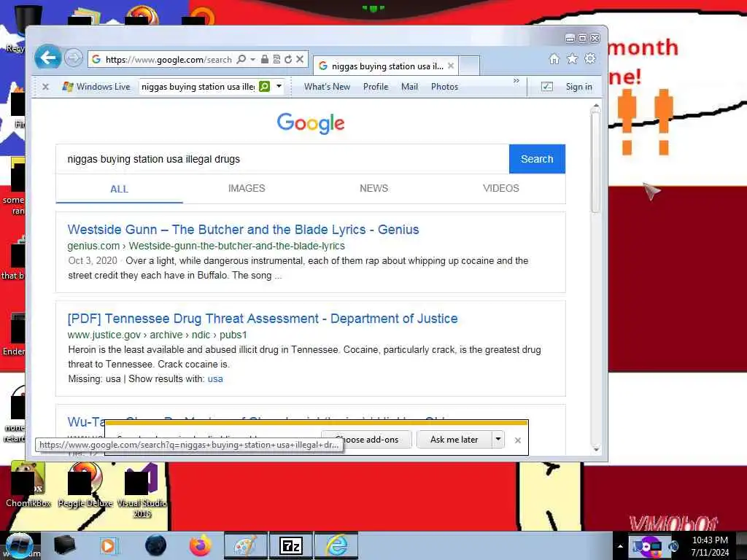The image size is (747, 560).
Task: Open a new blank tab
Action: (x=469, y=66)
